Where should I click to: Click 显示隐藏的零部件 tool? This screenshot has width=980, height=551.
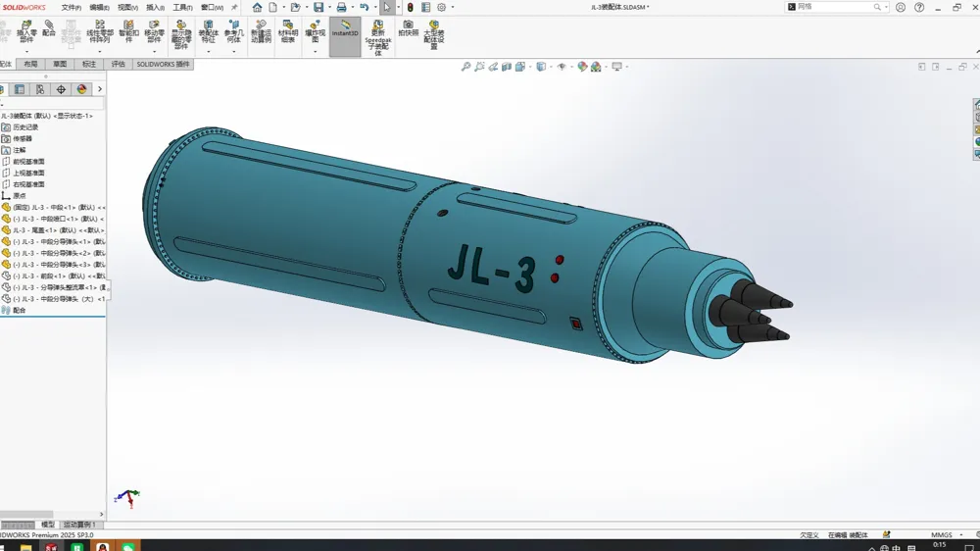181,34
